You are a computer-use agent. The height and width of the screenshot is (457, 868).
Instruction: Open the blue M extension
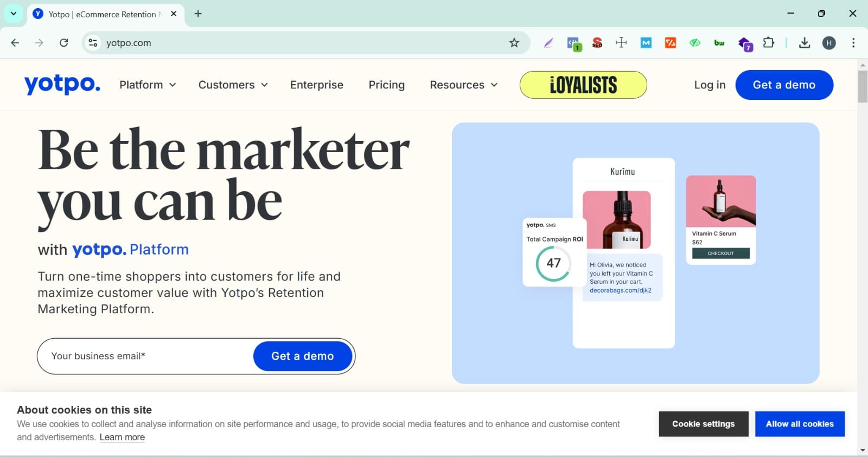[x=646, y=43]
